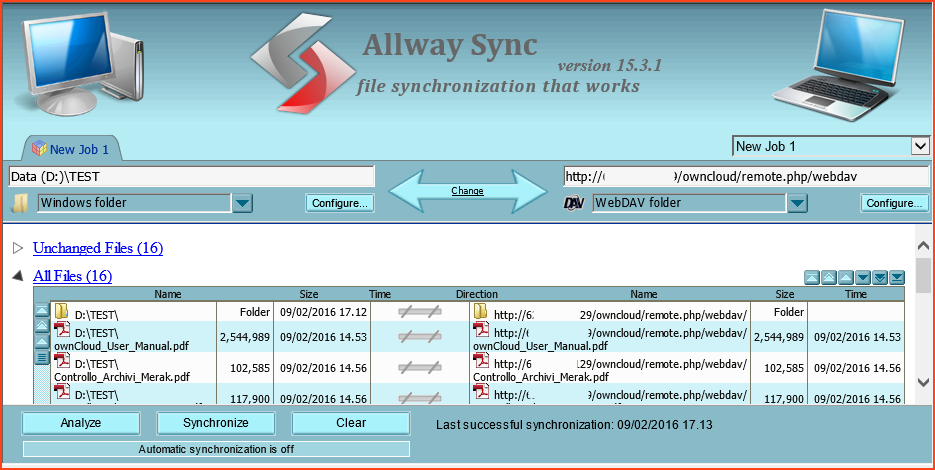Click the remote webdav folder icon in the first row
The image size is (935, 470).
[481, 311]
